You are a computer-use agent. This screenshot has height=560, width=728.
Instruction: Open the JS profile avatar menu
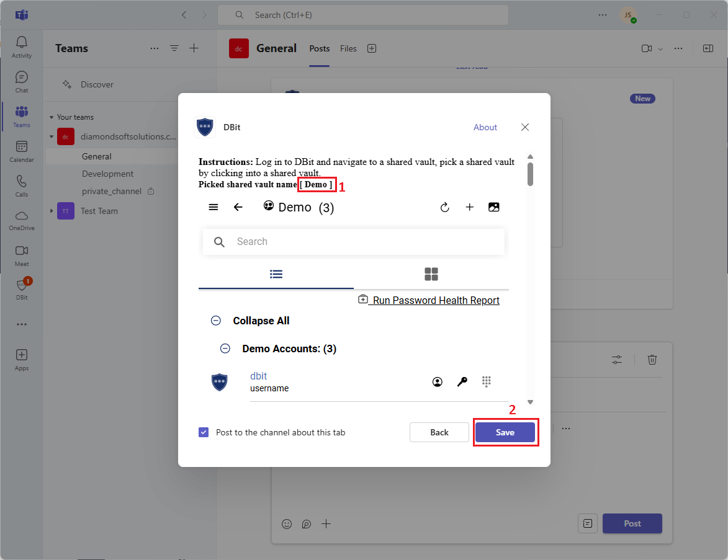pyautogui.click(x=628, y=15)
